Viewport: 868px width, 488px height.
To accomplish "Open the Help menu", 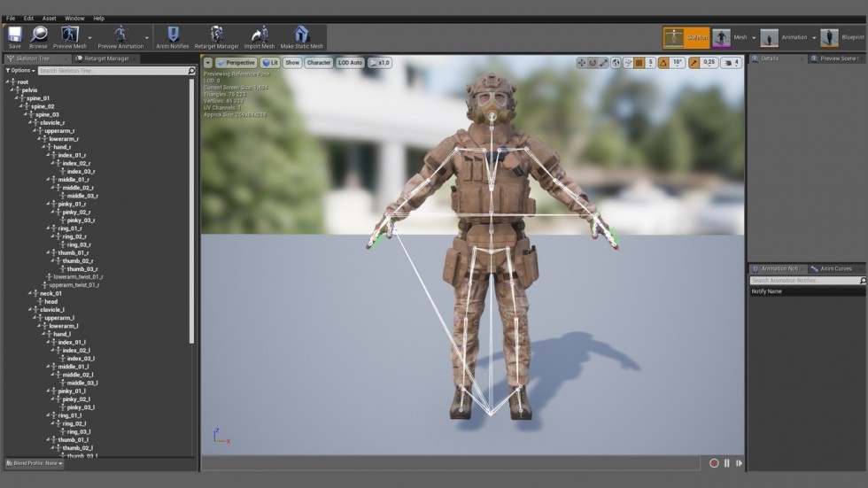I will click(x=98, y=19).
